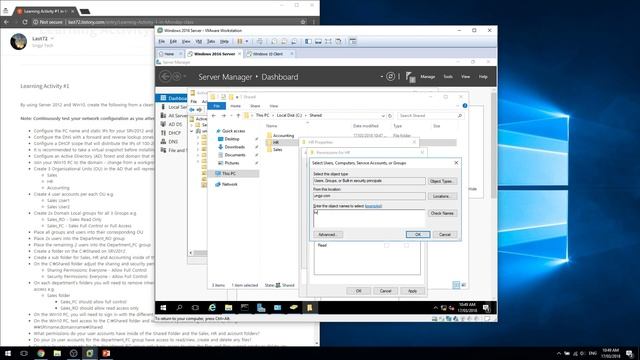Switch to VMware Home tab
This screenshot has height=360, width=640.
click(169, 54)
